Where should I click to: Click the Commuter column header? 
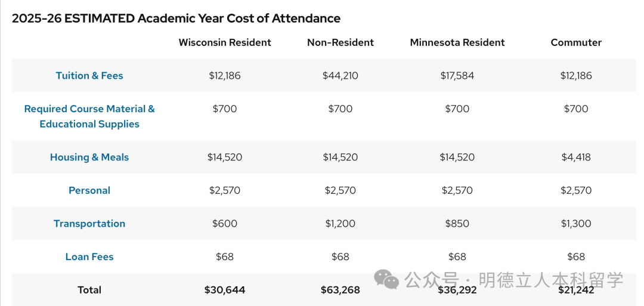point(576,42)
